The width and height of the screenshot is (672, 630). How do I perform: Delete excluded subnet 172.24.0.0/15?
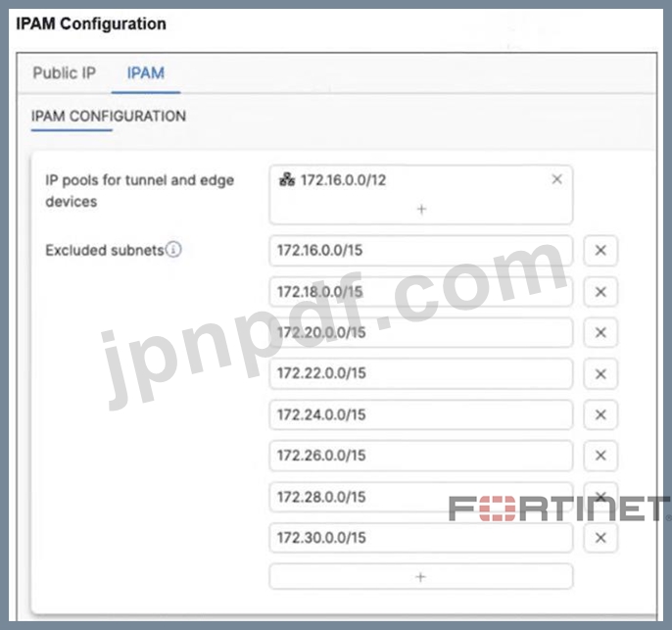click(x=600, y=414)
